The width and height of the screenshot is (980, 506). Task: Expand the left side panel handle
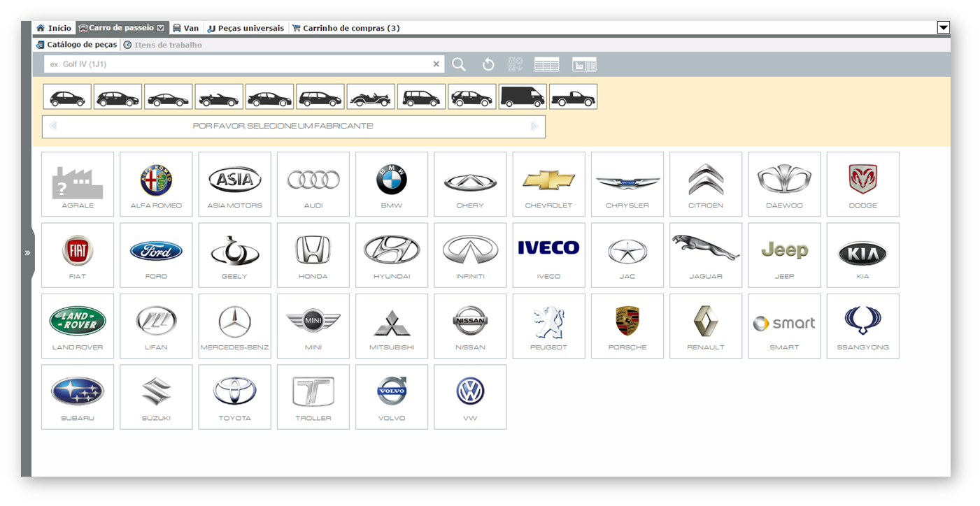pyautogui.click(x=27, y=253)
